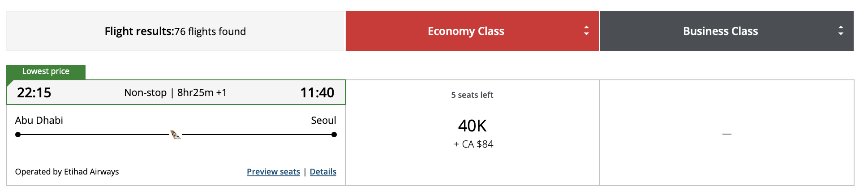868x192 pixels.
Task: Click the 11:40 arrival time
Action: coord(317,92)
